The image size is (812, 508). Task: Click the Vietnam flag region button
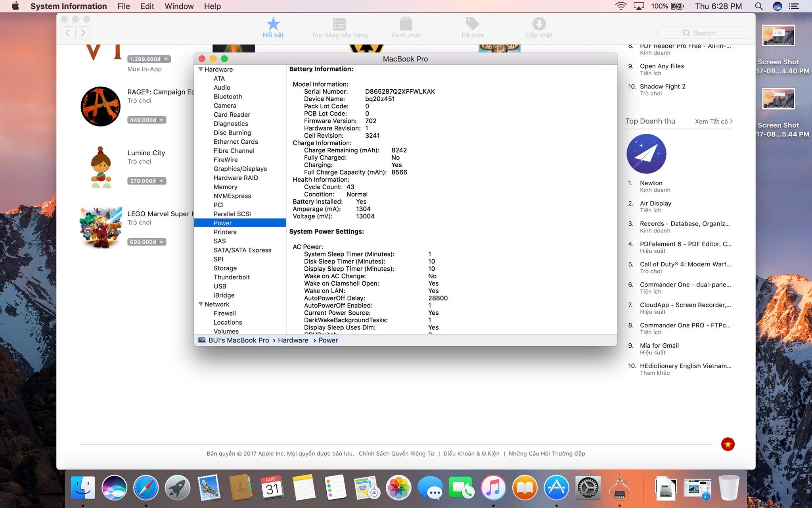coord(728,444)
